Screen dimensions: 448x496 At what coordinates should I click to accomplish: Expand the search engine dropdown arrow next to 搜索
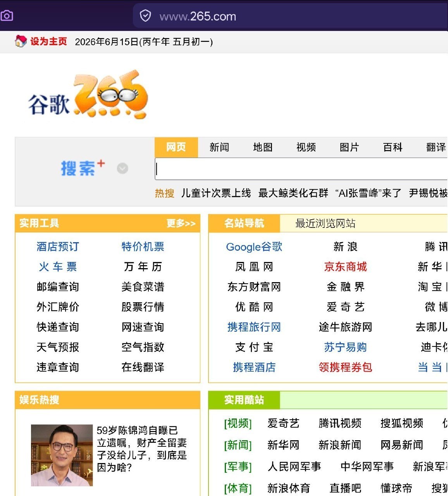tap(122, 168)
